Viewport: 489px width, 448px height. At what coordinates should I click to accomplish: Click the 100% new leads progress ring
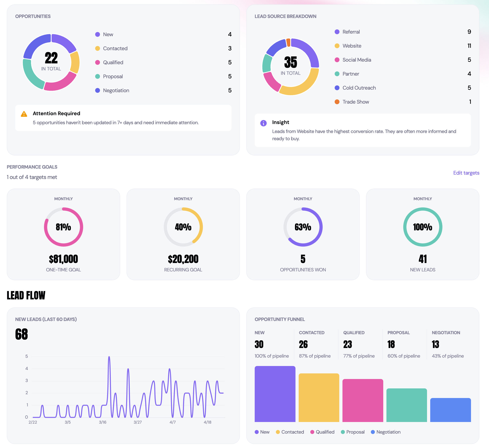[423, 227]
